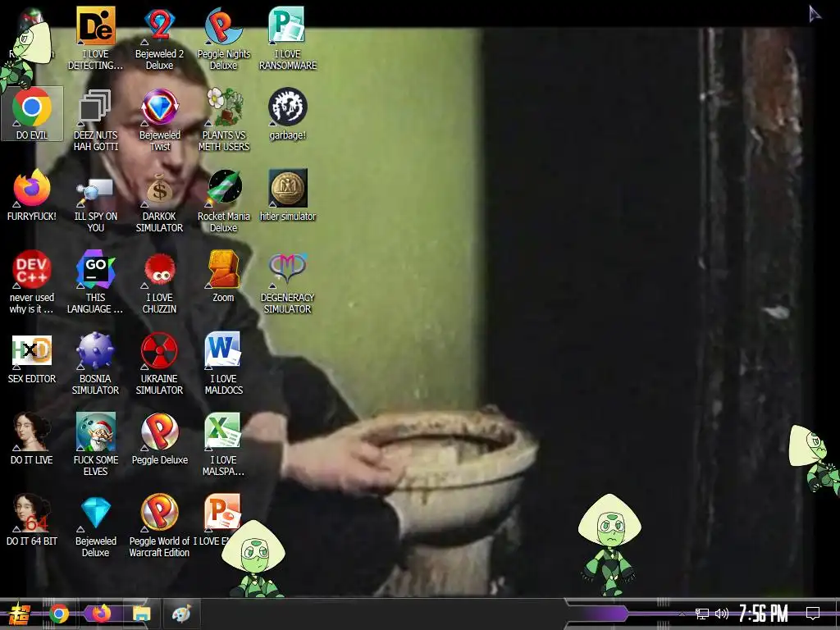Click the Peridot mascot standing near the taskbar center-right
840x630 pixels.
609,545
